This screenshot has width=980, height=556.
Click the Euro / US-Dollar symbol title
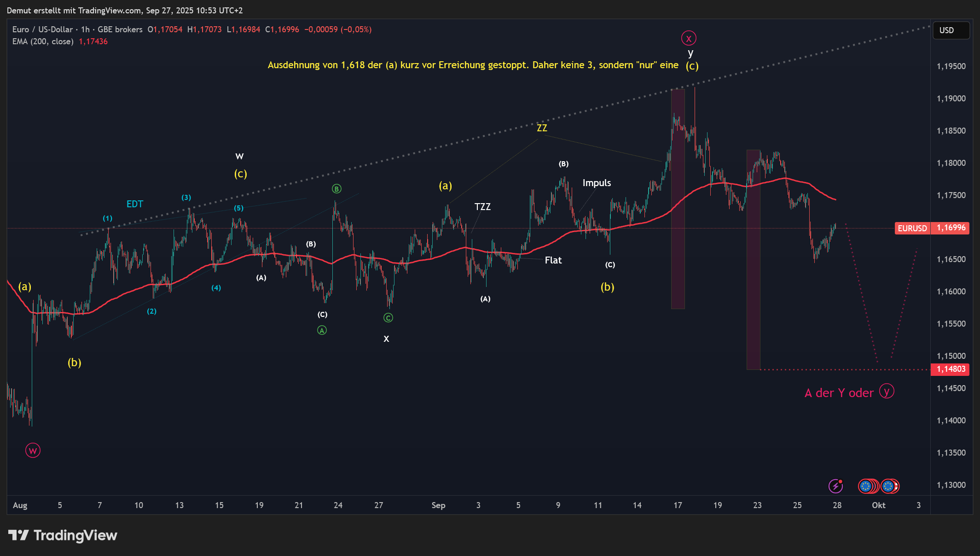[x=42, y=29]
